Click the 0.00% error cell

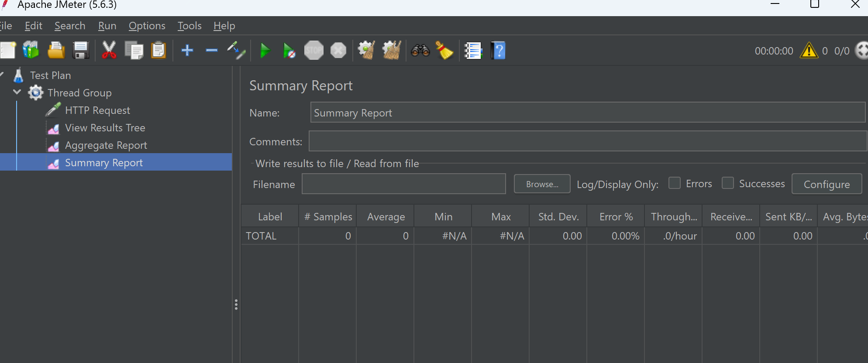[x=616, y=236]
